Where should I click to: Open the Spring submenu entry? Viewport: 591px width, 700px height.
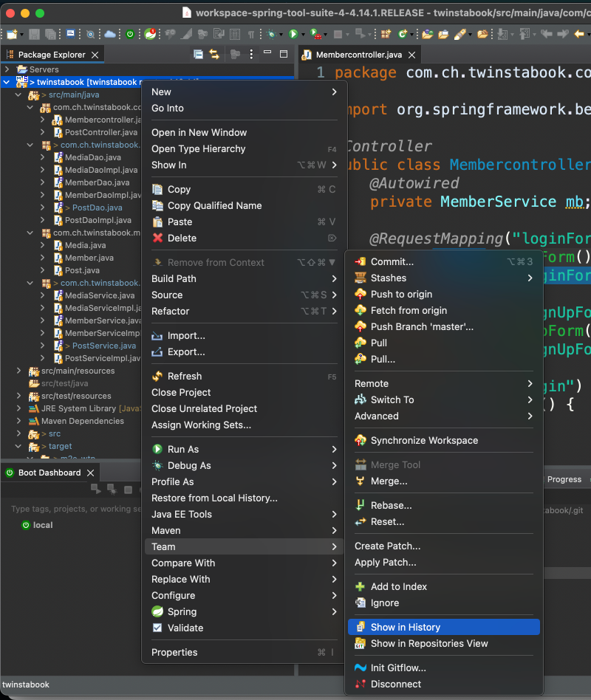pyautogui.click(x=244, y=611)
